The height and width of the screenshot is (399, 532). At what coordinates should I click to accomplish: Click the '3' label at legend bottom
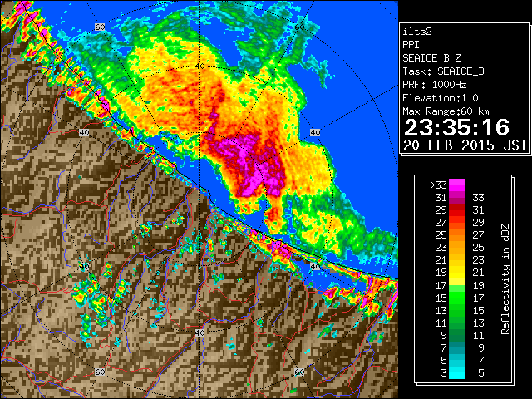[444, 373]
